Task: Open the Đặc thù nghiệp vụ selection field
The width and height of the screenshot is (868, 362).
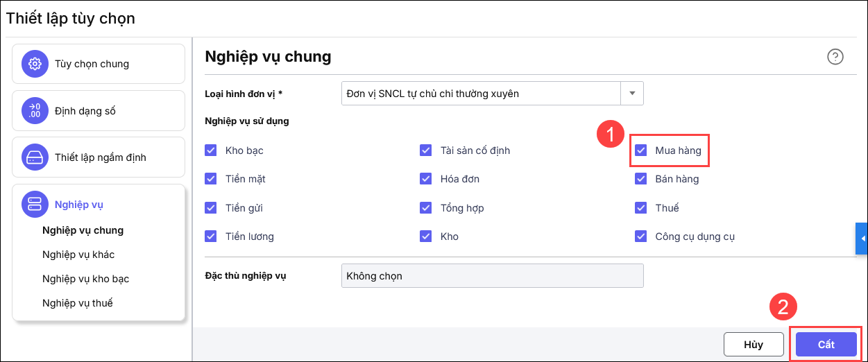Action: [492, 275]
